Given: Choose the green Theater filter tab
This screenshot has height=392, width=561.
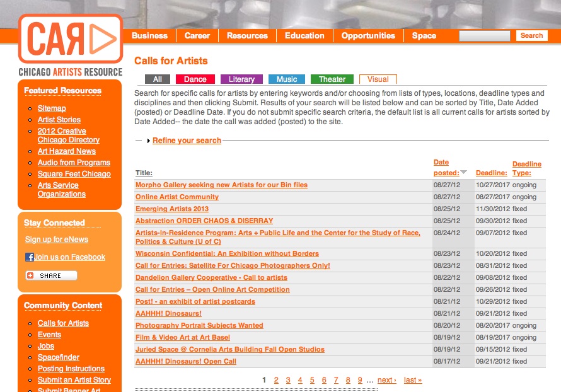Looking at the screenshot, I should click(332, 79).
